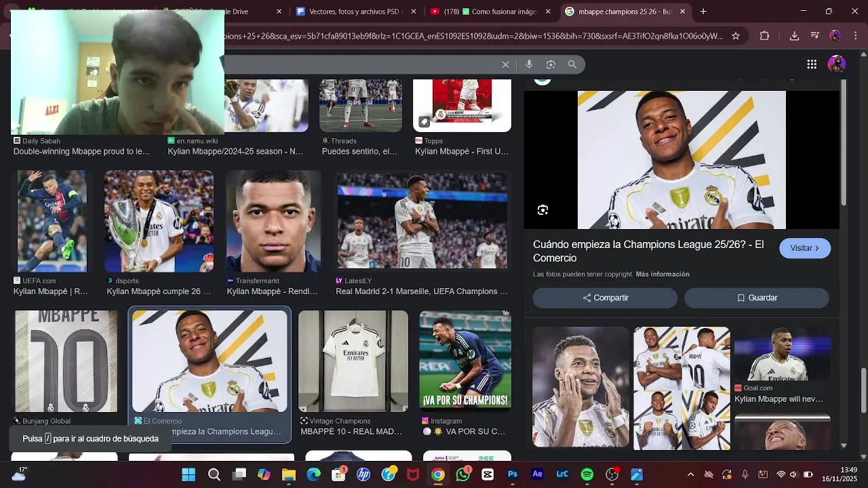Clear the Google search box with the X
Image resolution: width=868 pixels, height=488 pixels.
[x=505, y=64]
